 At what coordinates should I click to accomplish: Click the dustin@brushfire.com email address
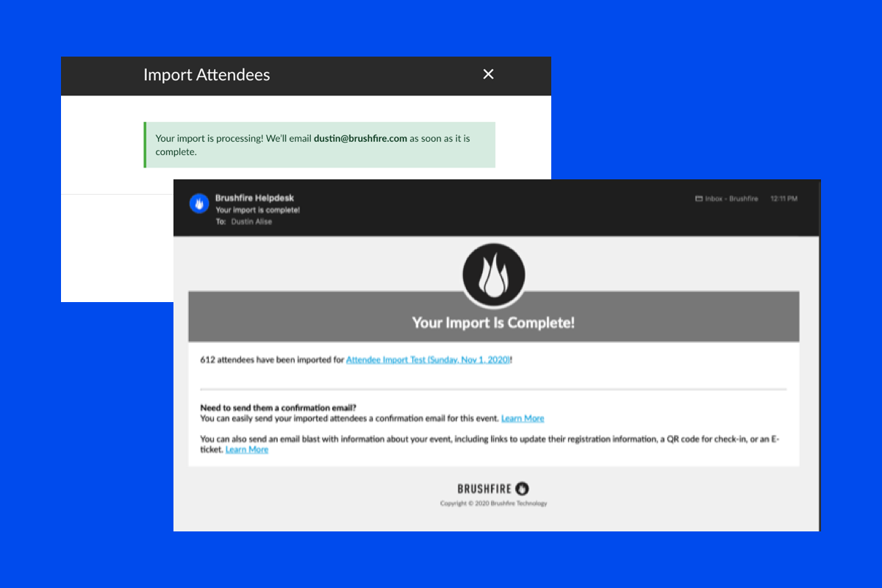click(x=360, y=138)
